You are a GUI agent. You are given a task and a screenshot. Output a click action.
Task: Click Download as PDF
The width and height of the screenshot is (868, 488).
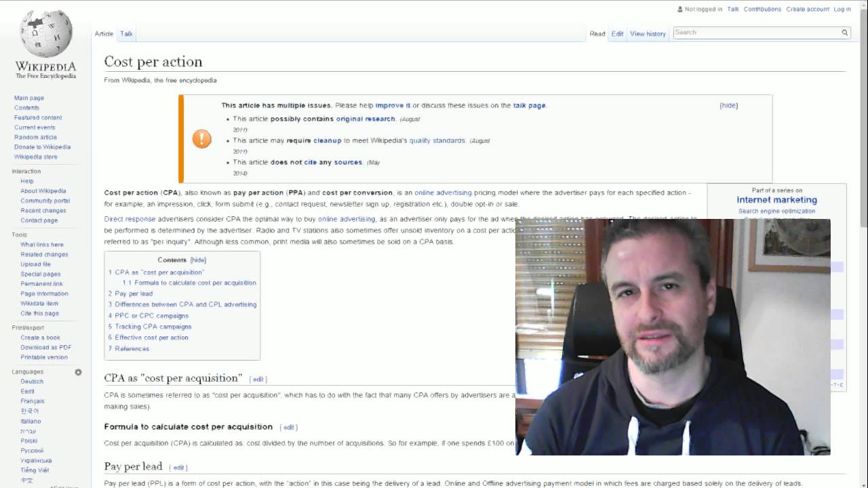pyautogui.click(x=45, y=348)
